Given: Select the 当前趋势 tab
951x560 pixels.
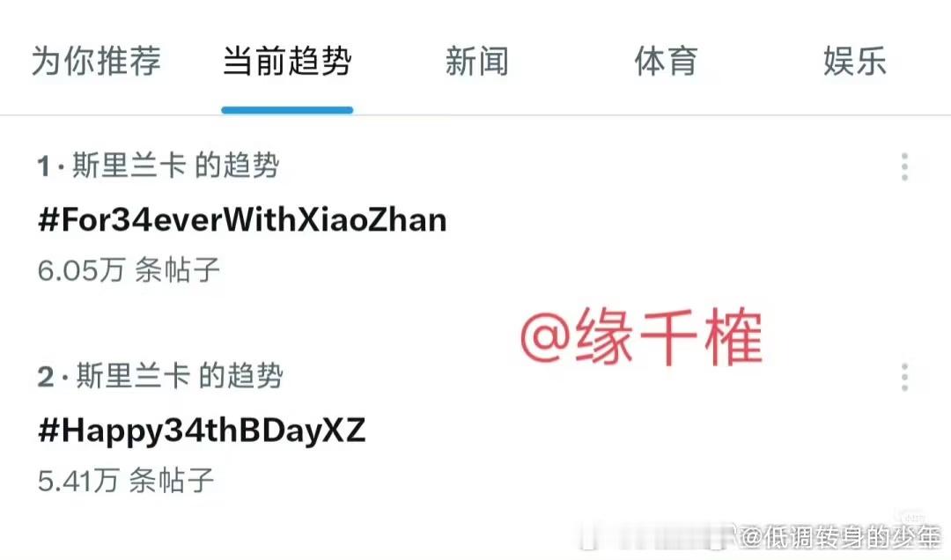Looking at the screenshot, I should point(287,62).
